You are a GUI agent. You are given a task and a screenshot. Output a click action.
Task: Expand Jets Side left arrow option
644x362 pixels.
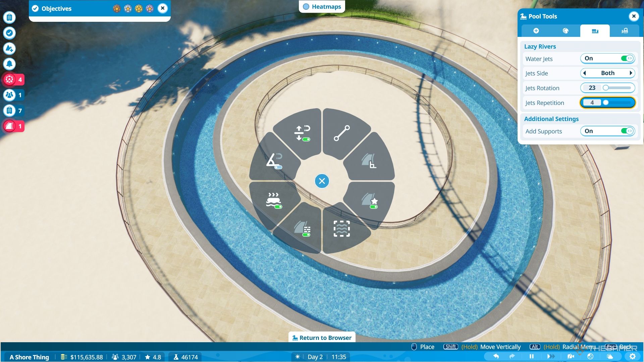click(x=585, y=73)
